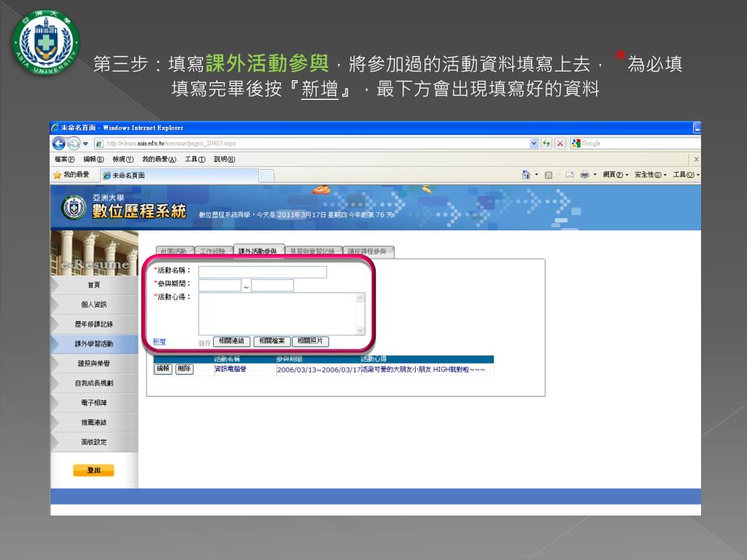Switch to the 見習與實習記錄 tab
Screen dimensions: 747x560
(x=313, y=252)
